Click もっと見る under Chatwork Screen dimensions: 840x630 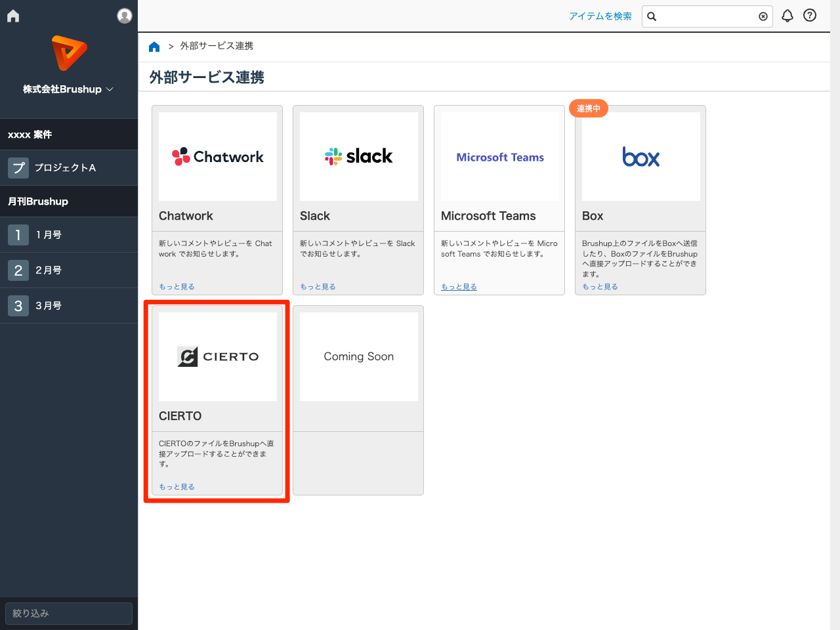click(177, 287)
